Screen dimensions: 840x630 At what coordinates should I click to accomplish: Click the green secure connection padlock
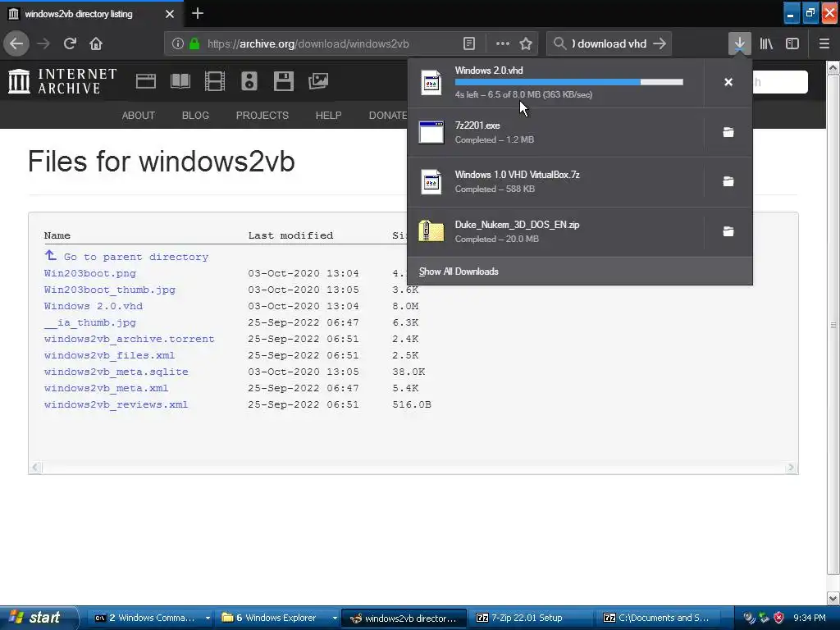(194, 43)
